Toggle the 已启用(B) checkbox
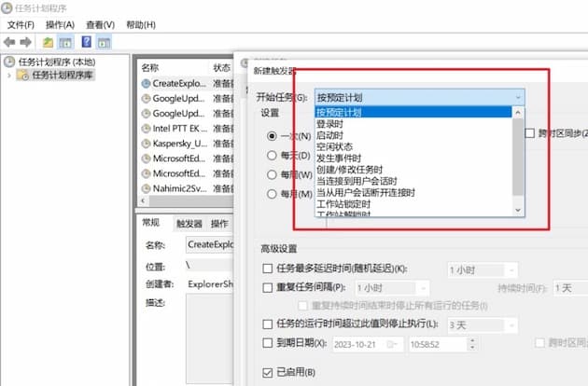The width and height of the screenshot is (588, 386). (268, 372)
